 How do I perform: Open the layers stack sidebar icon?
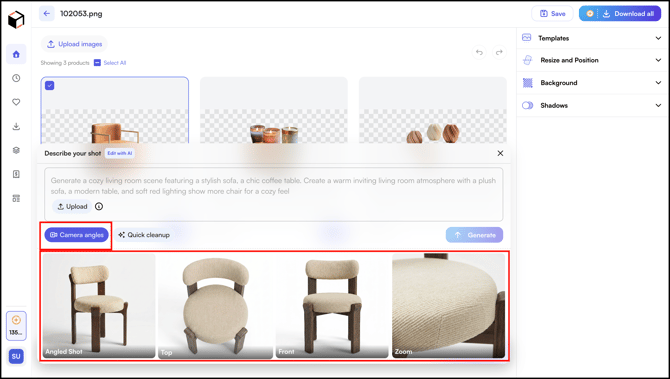(x=16, y=150)
